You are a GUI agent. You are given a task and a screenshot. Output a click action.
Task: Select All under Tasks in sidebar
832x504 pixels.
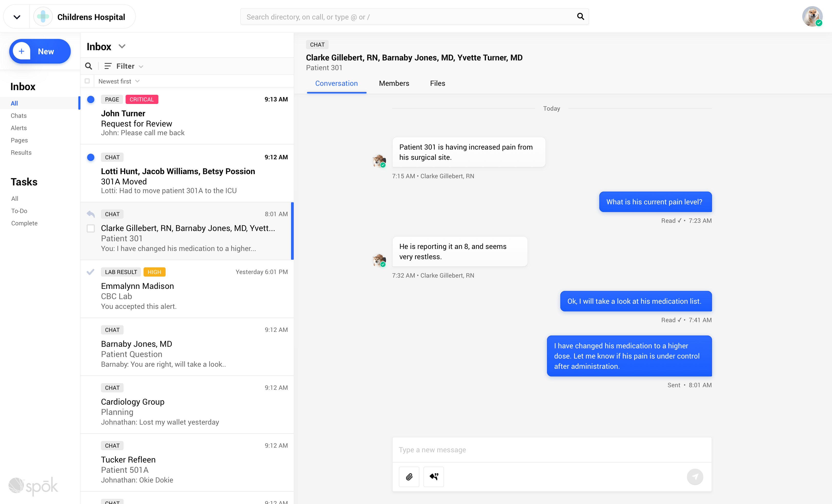pos(15,199)
